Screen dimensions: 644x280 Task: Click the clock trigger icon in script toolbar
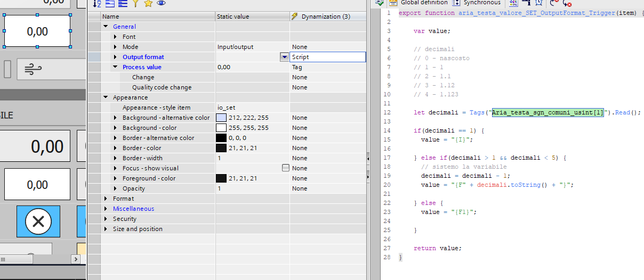pos(539,3)
